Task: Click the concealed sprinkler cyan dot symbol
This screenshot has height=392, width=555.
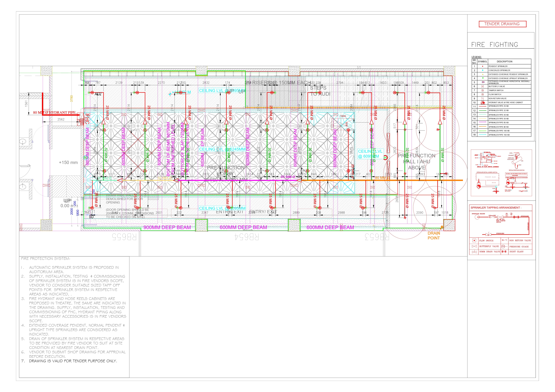Action: [x=482, y=70]
